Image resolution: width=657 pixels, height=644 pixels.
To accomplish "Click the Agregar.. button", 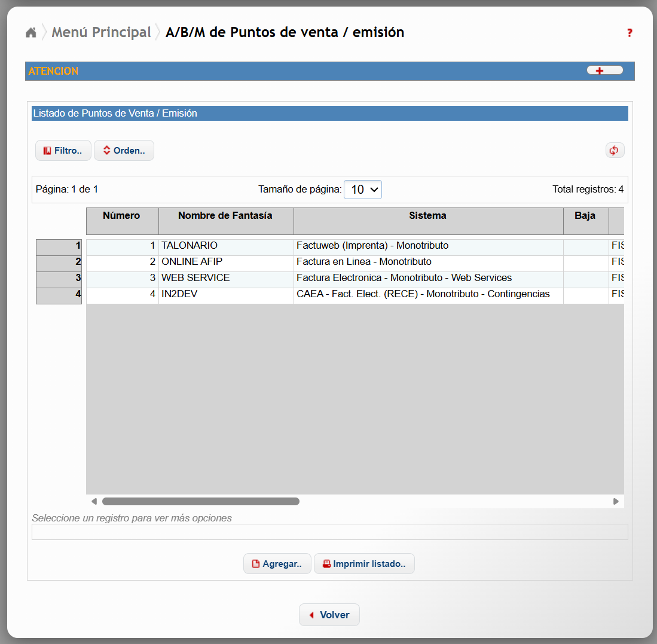I will tap(277, 563).
